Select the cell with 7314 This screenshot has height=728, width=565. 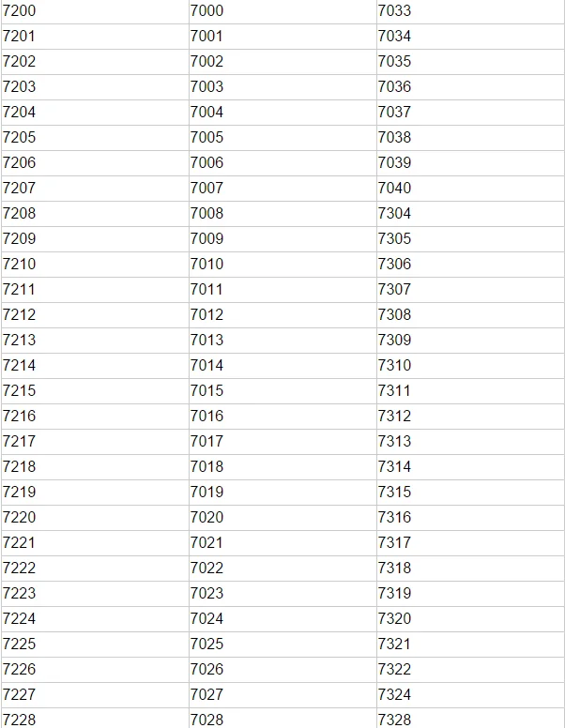(x=395, y=467)
